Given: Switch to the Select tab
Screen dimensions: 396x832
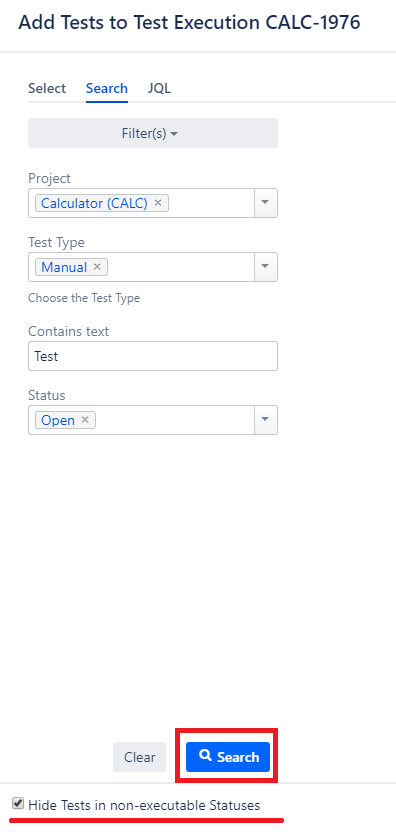Looking at the screenshot, I should point(47,88).
